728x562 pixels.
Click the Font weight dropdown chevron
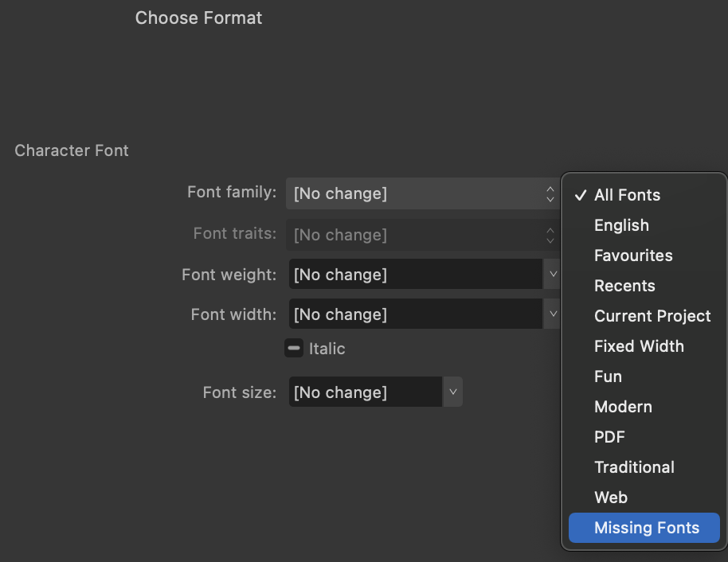(x=553, y=274)
